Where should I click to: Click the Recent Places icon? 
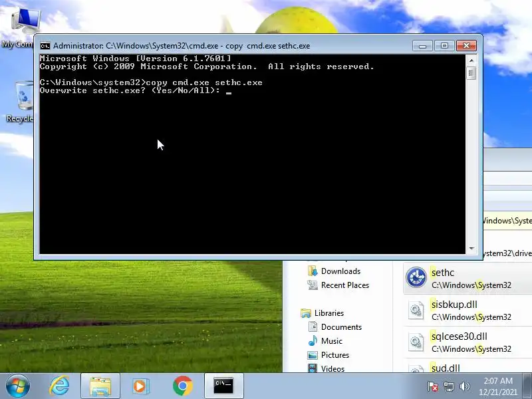point(313,285)
